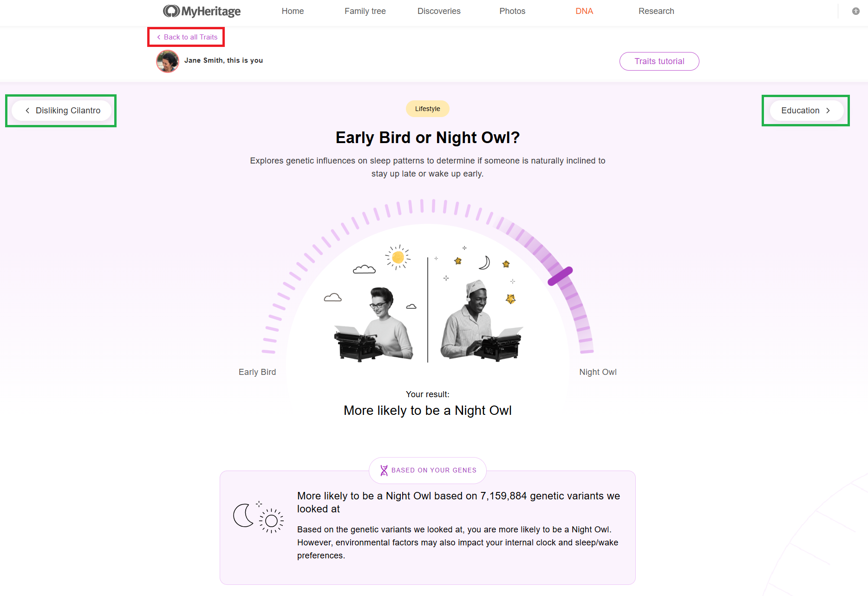Open the Research menu
The height and width of the screenshot is (596, 868).
[x=656, y=11]
